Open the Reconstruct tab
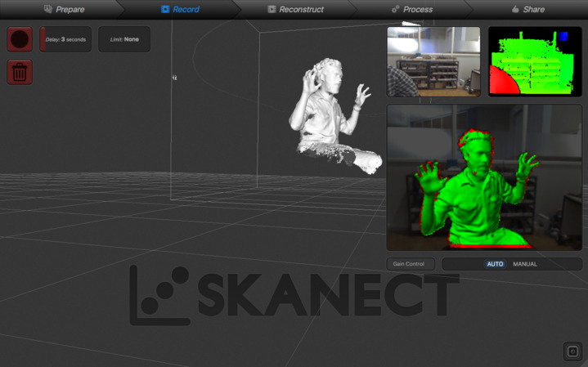 (295, 9)
